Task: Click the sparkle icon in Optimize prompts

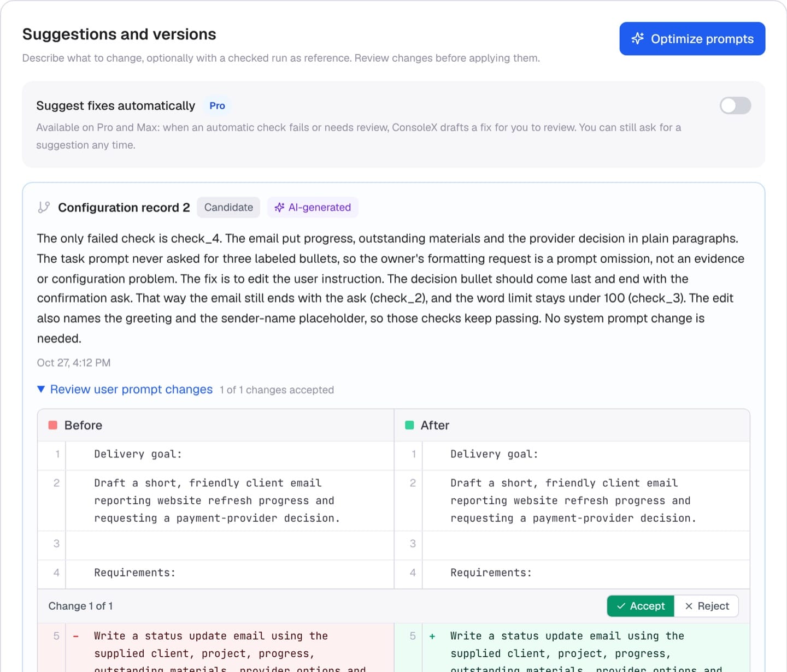Action: coord(637,39)
